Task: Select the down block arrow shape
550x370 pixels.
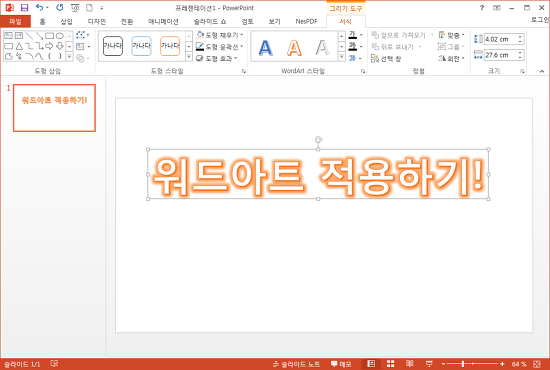Action: click(60, 46)
